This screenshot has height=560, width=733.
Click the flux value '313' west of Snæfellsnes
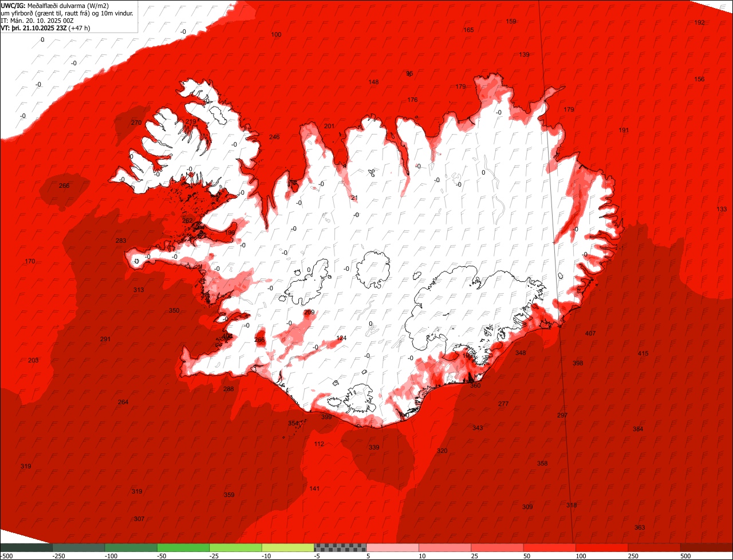coord(139,290)
